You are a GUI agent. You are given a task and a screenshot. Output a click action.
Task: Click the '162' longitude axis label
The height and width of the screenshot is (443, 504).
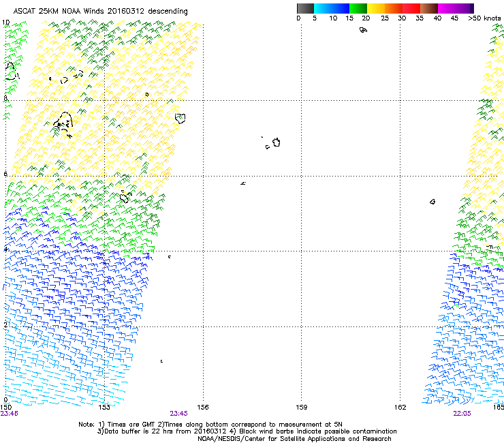coord(400,408)
